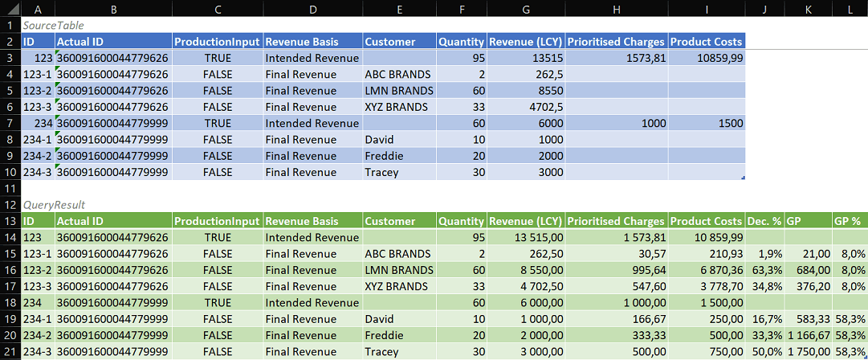Select GP cell showing 1 750,00
The image size is (868, 360).
809,352
